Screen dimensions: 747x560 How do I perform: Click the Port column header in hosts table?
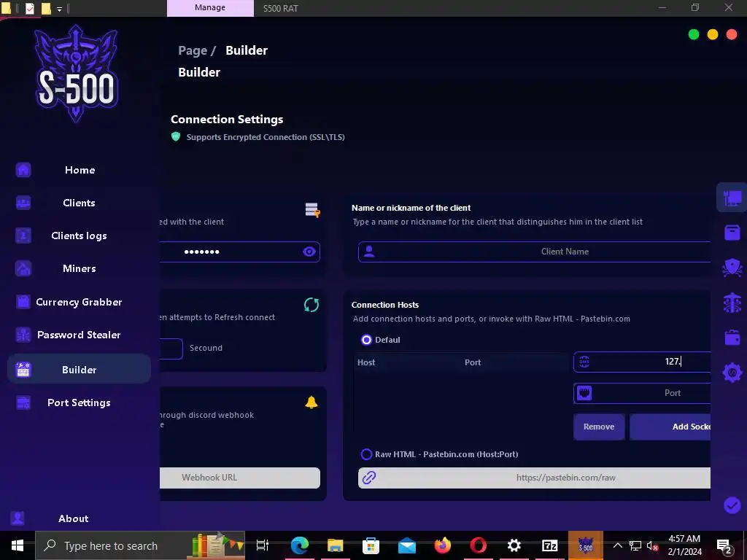point(473,362)
